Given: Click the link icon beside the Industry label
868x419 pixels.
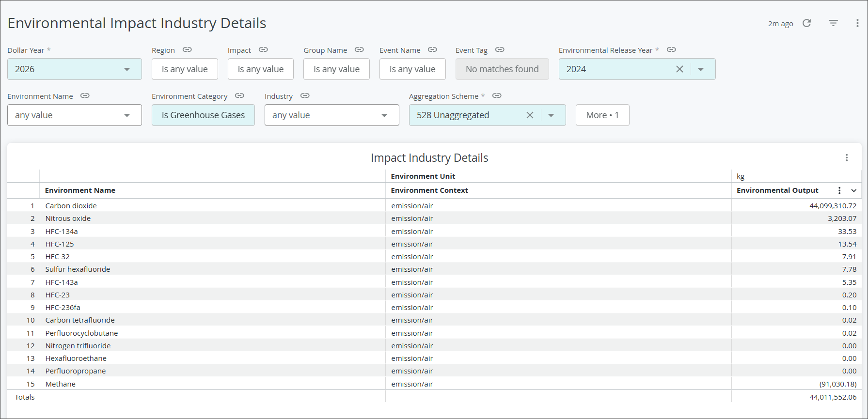Looking at the screenshot, I should [305, 96].
